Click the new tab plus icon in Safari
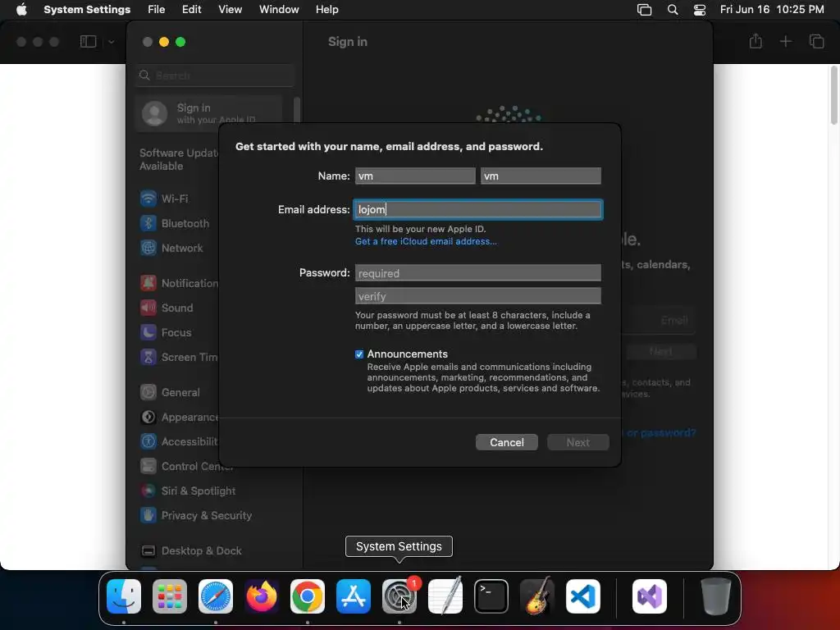Viewport: 840px width, 630px height. pos(786,41)
